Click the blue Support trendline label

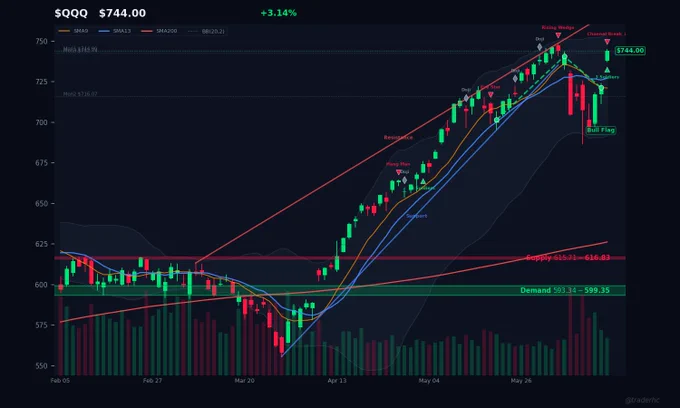[x=416, y=216]
